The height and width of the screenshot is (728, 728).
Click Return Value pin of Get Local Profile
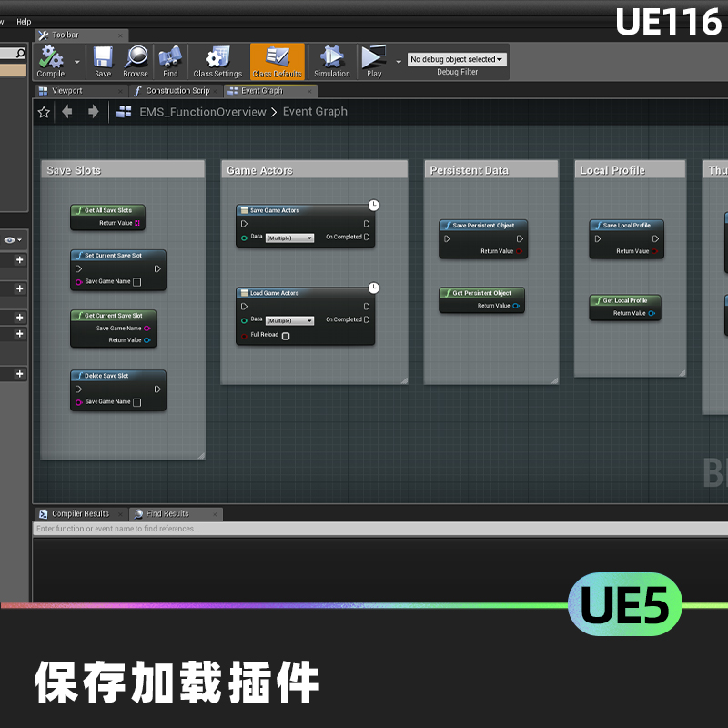[x=652, y=313]
